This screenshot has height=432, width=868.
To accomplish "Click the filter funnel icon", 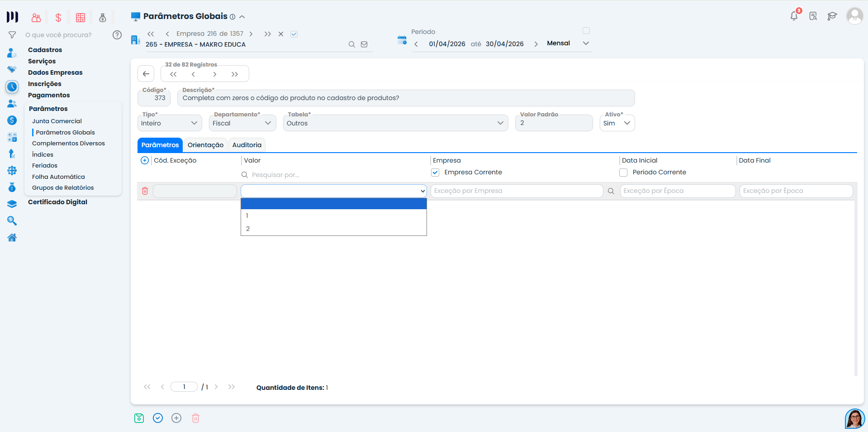I will tap(12, 35).
